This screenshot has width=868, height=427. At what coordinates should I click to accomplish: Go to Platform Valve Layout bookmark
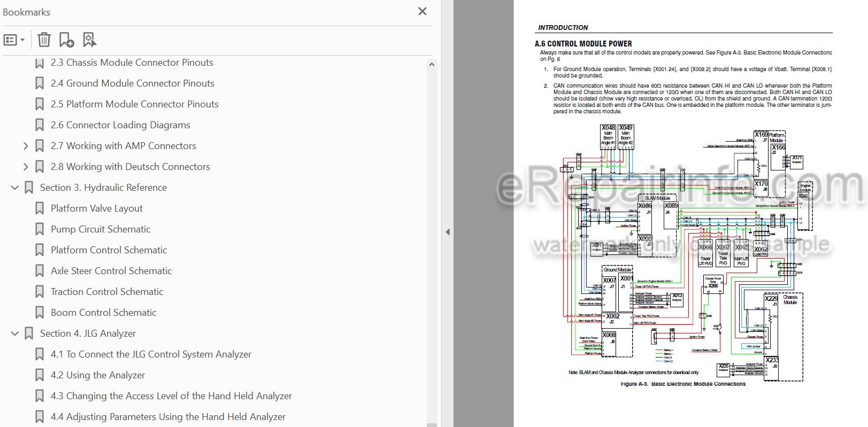coord(96,208)
